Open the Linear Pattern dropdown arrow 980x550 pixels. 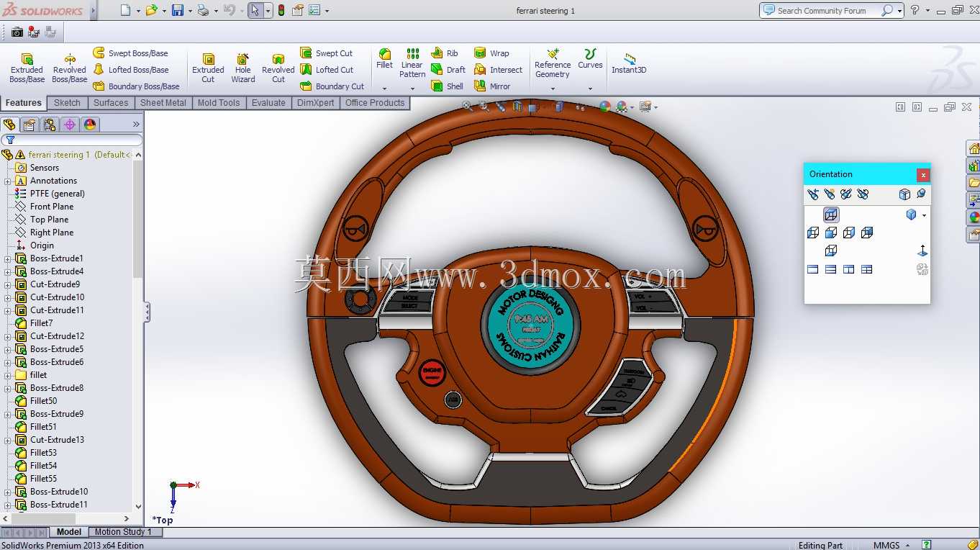tap(412, 89)
